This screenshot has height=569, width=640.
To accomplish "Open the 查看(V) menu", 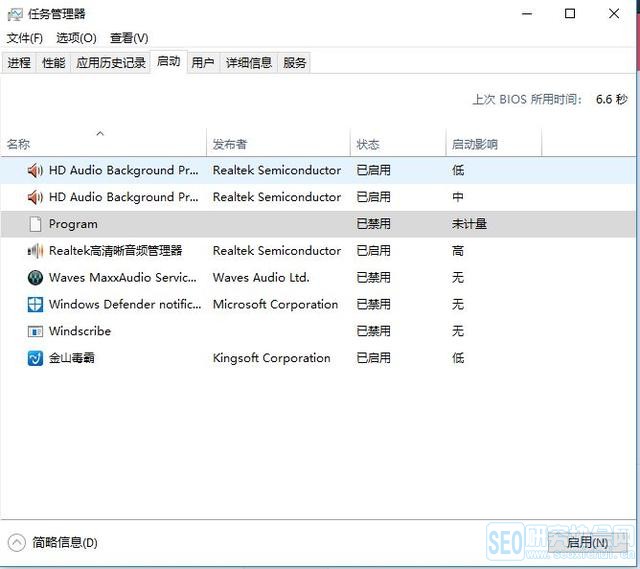I will [x=129, y=38].
